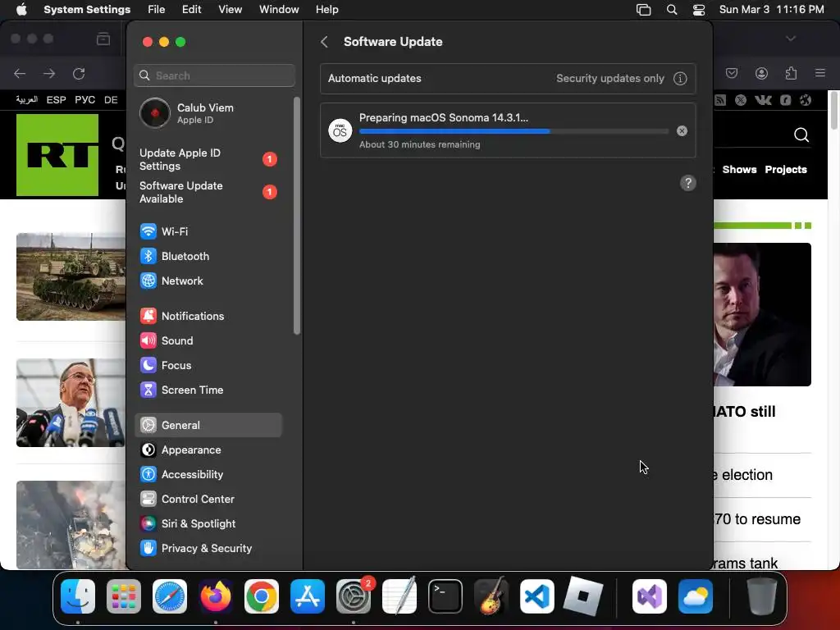840x630 pixels.
Task: Open Screen Time settings
Action: click(x=208, y=390)
